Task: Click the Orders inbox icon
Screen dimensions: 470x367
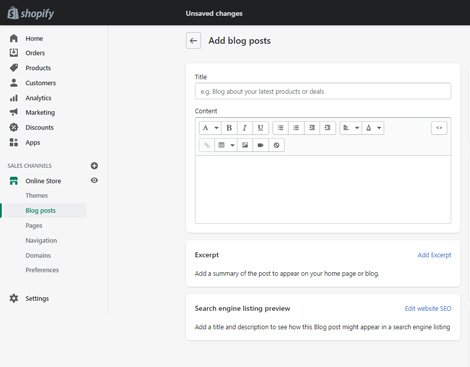Action: tap(14, 53)
